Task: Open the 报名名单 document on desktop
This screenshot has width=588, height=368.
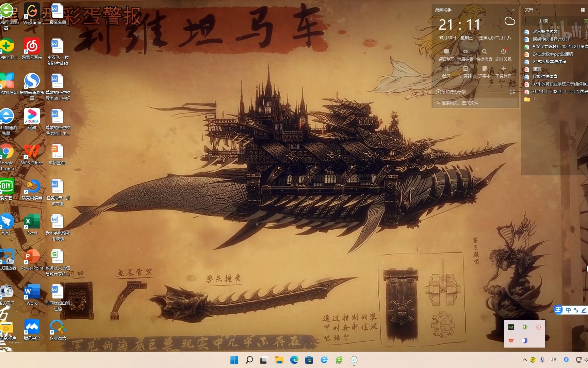Action: (58, 14)
